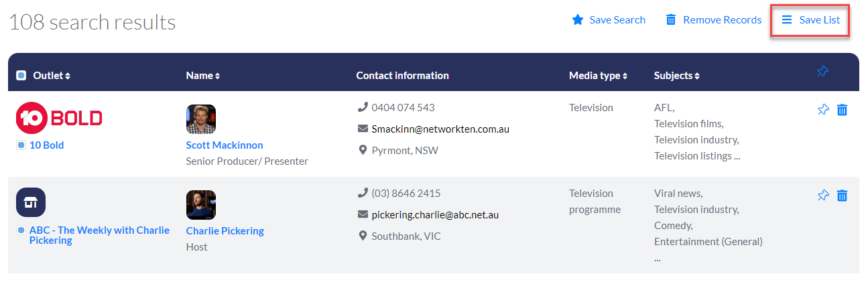Sort results by Name column
This screenshot has height=282, width=868.
pyautogui.click(x=202, y=76)
